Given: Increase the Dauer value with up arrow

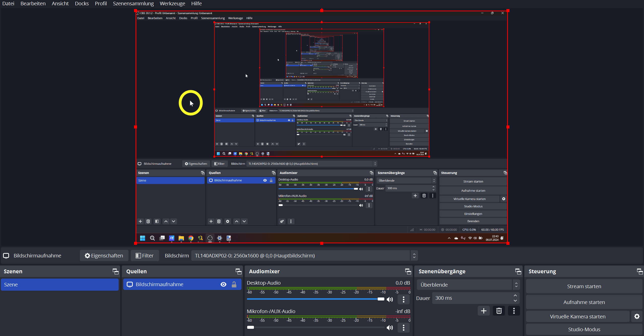Looking at the screenshot, I should pos(515,296).
